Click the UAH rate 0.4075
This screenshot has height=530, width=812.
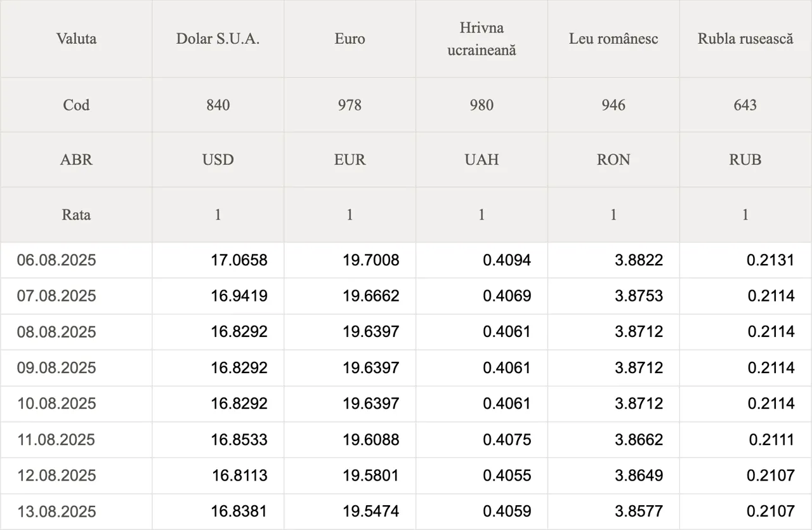click(x=507, y=439)
